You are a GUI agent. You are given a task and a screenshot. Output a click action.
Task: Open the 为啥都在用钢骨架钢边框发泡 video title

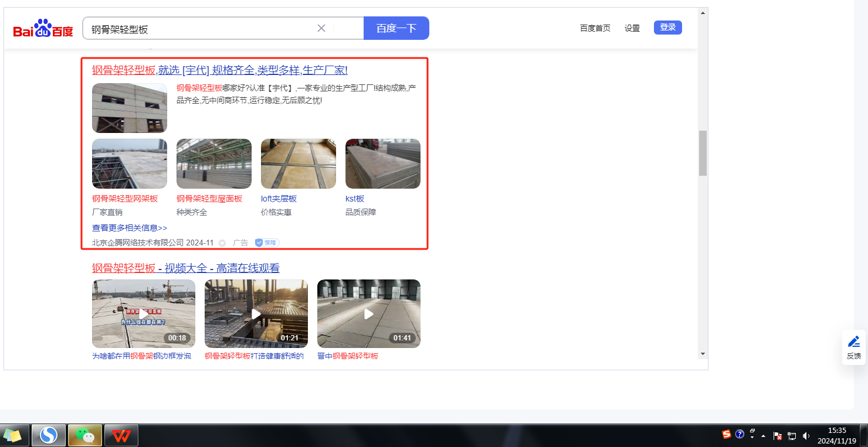tap(141, 356)
